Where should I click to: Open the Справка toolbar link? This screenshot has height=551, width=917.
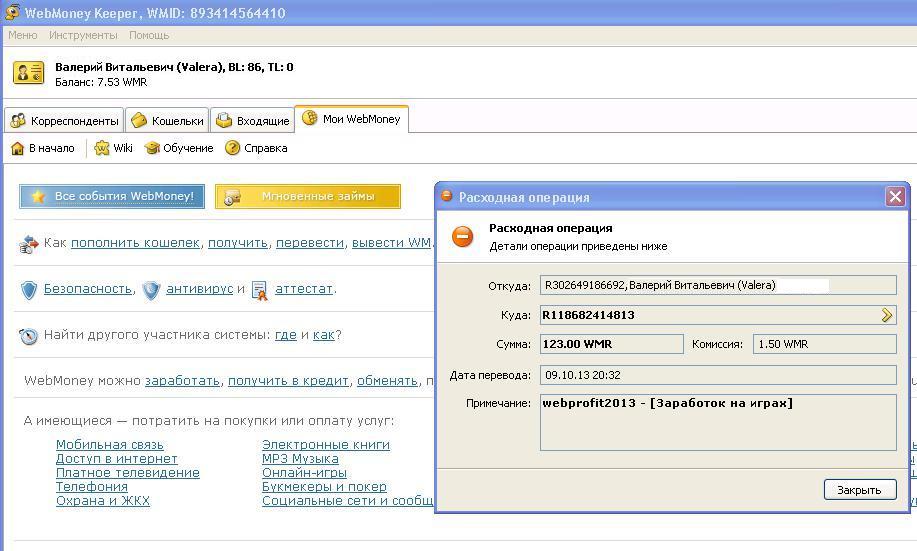pos(256,148)
